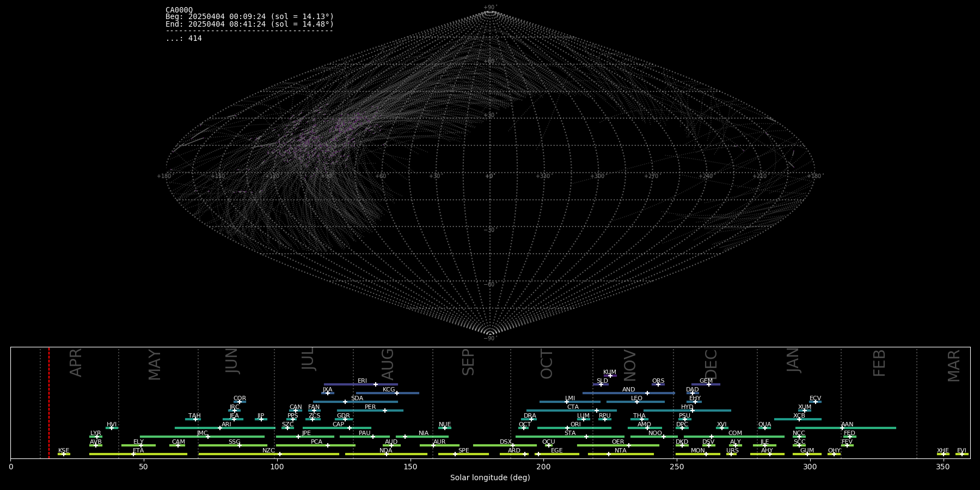Click the ARI shower label
Screen dimensions: 980x490
[226, 425]
